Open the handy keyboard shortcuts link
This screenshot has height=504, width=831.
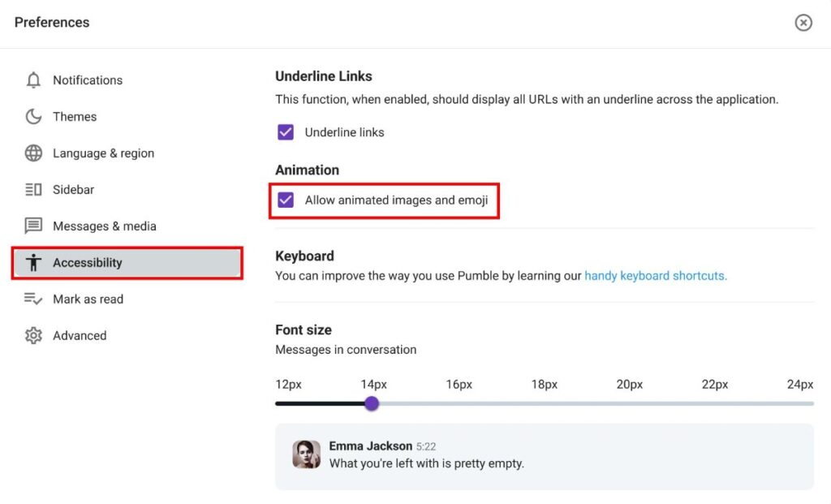click(655, 275)
